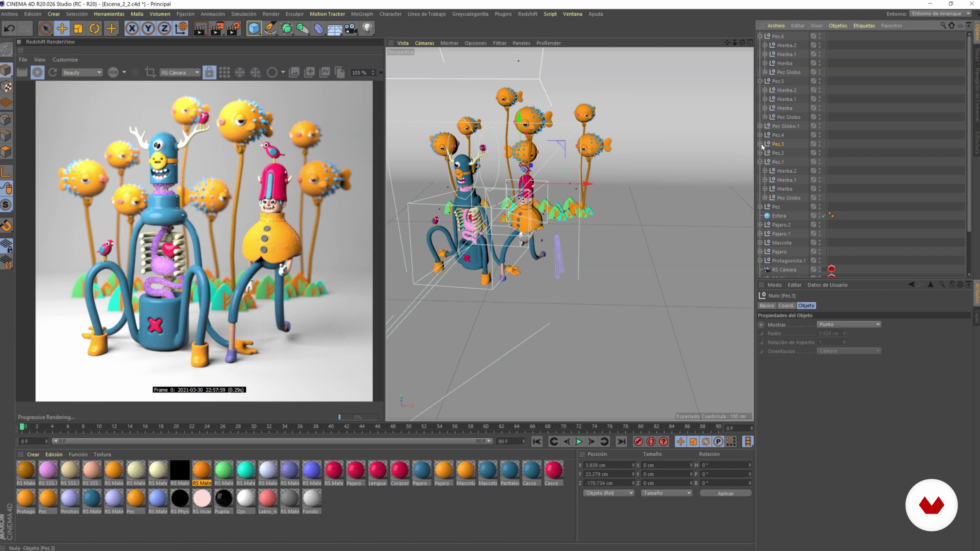This screenshot has width=980, height=551.
Task: Expand the Protagonista.1 tree node
Action: [760, 261]
